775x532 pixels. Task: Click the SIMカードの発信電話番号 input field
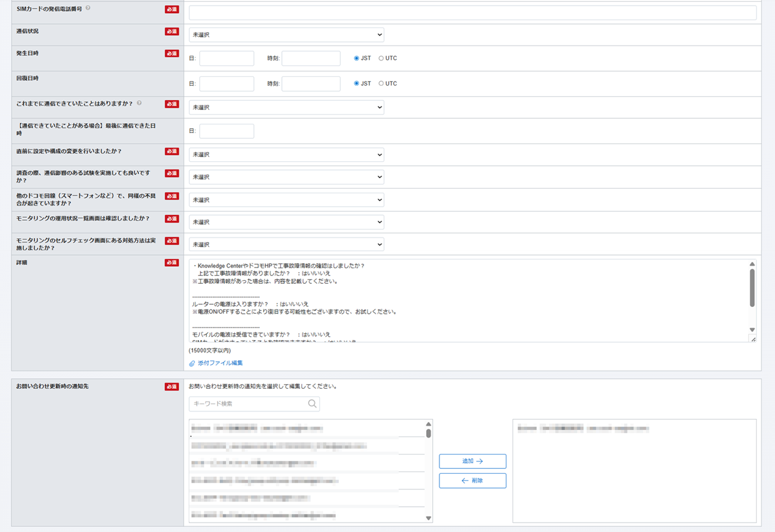[472, 13]
